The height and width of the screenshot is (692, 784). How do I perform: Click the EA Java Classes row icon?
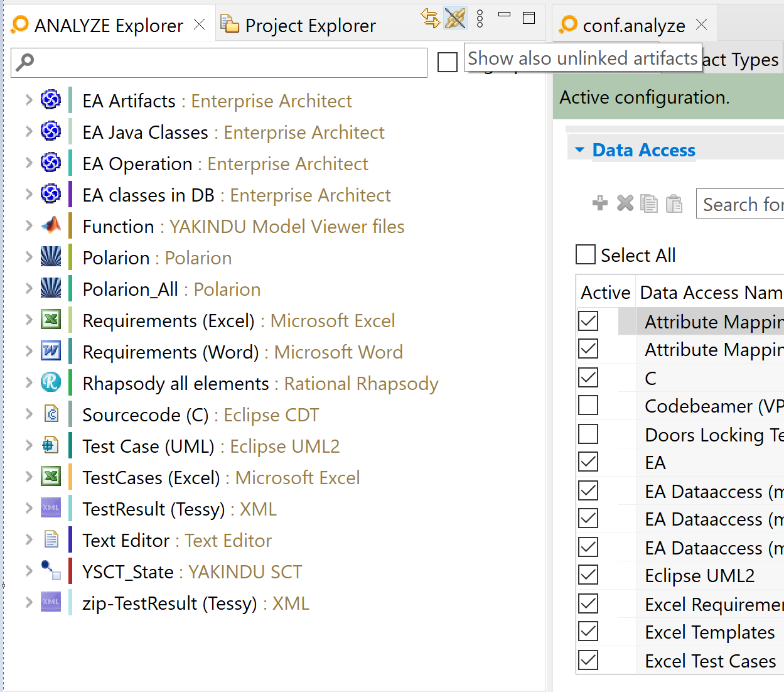tap(51, 131)
